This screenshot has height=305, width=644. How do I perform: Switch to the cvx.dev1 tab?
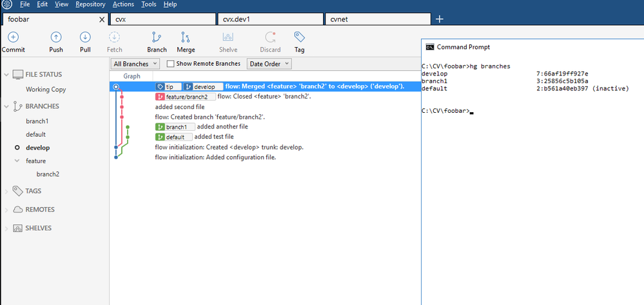pos(270,19)
